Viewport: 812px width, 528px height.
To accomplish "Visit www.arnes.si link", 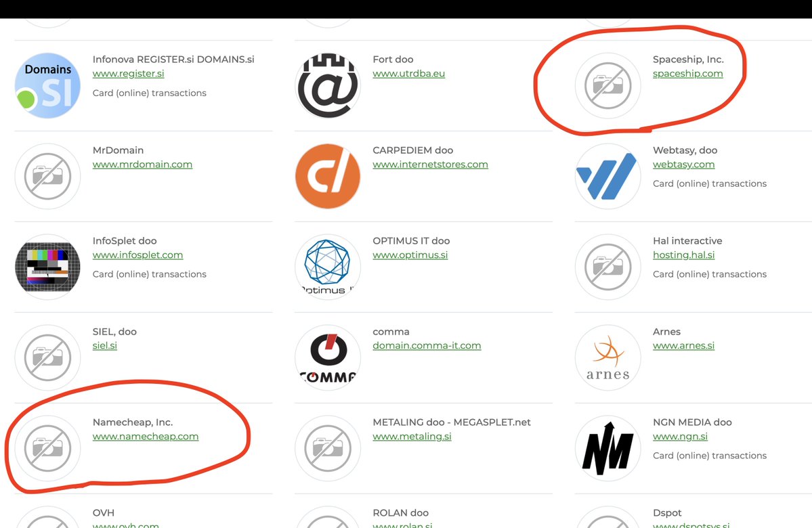I will tap(683, 345).
